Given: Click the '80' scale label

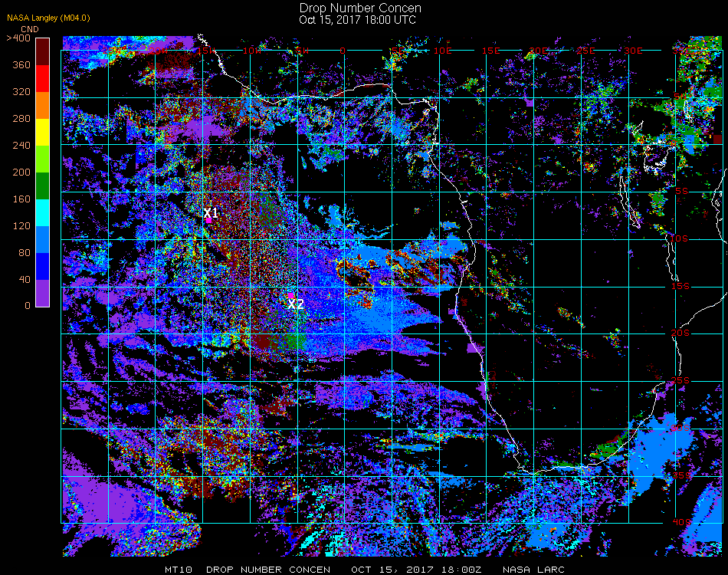Looking at the screenshot, I should tap(25, 253).
